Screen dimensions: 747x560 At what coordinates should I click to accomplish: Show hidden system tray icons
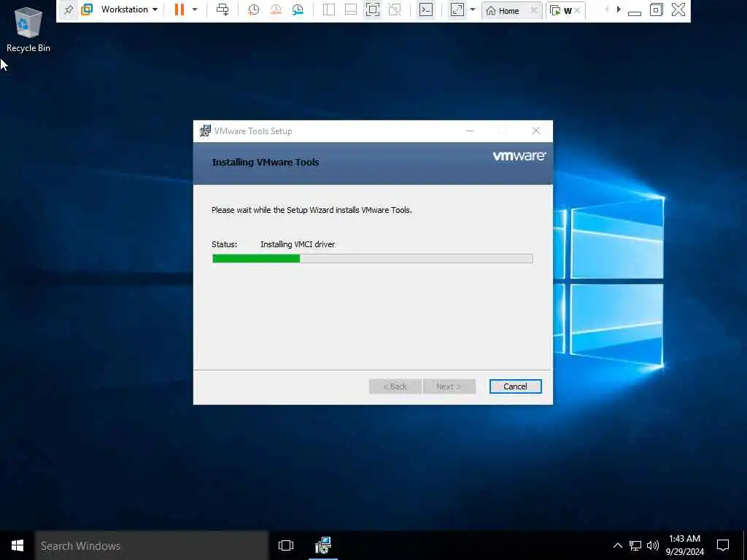[x=617, y=545]
